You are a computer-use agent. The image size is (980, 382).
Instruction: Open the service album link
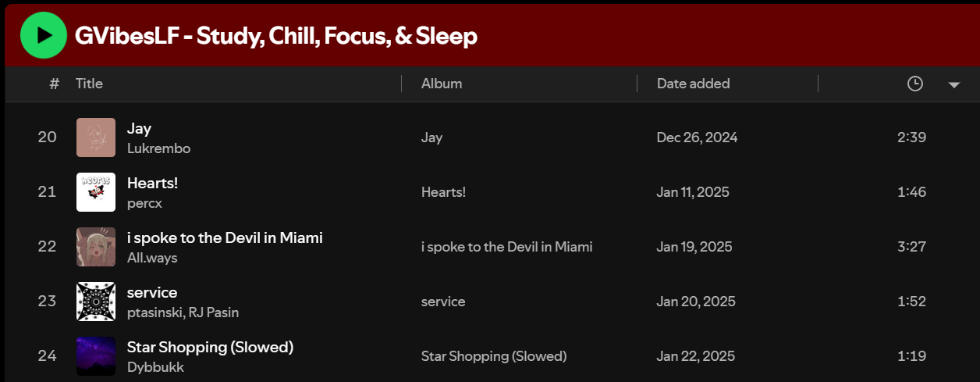click(x=443, y=302)
